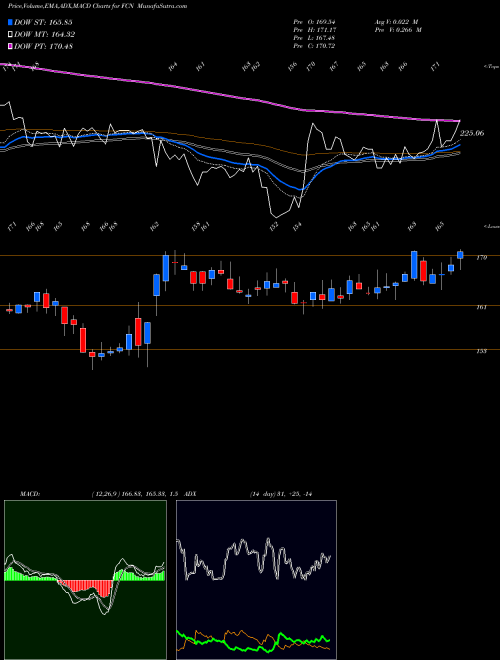Image resolution: width=500 pixels, height=660 pixels.
Task: Click the blue DOW ST legend swatch
Action: (x=10, y=22)
